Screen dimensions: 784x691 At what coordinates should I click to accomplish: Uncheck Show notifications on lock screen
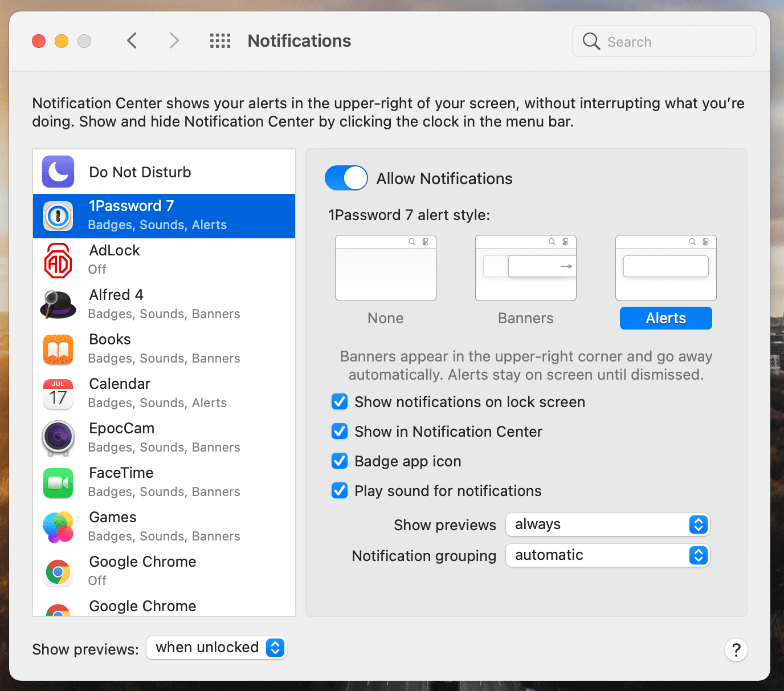tap(340, 402)
